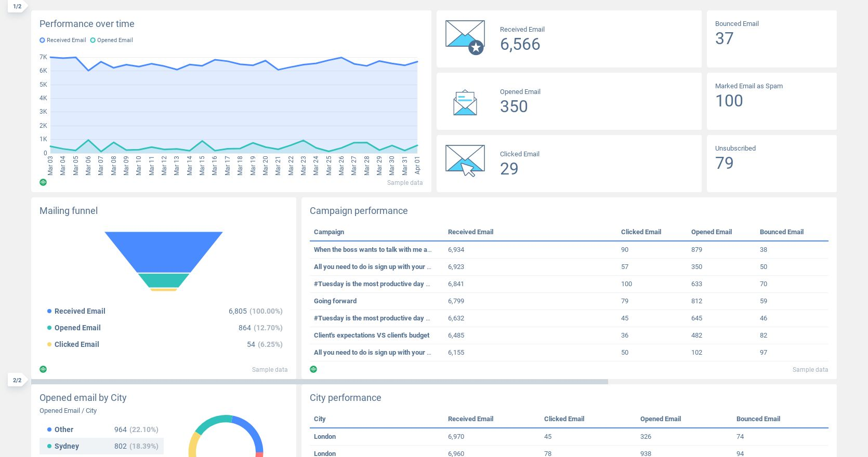The height and width of the screenshot is (457, 868).
Task: Click the donut chart in Opened email by City
Action: pyautogui.click(x=226, y=436)
